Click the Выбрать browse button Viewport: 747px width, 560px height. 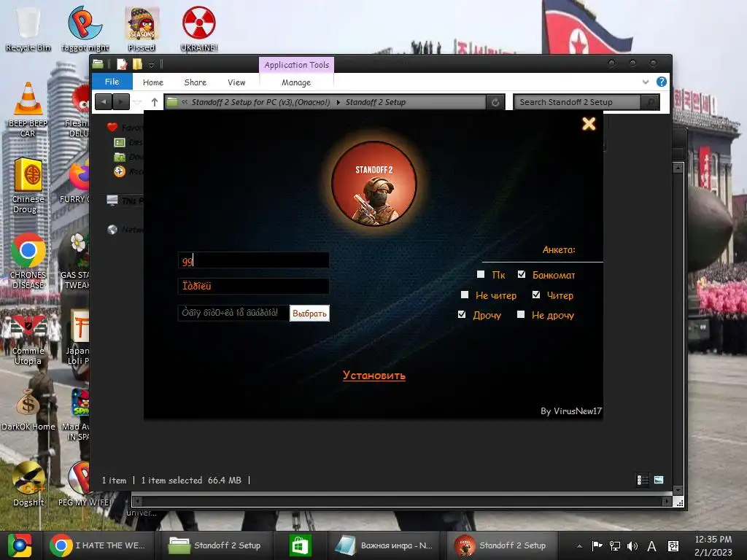point(309,314)
